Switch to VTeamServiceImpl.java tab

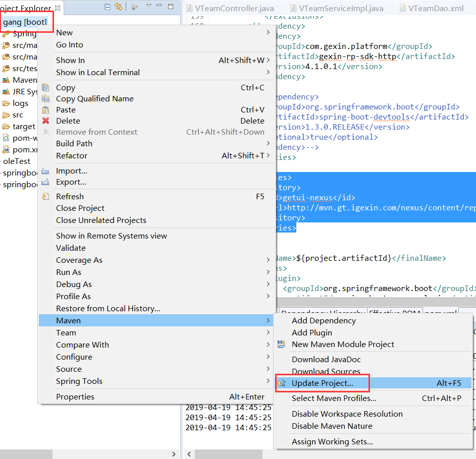pos(337,8)
